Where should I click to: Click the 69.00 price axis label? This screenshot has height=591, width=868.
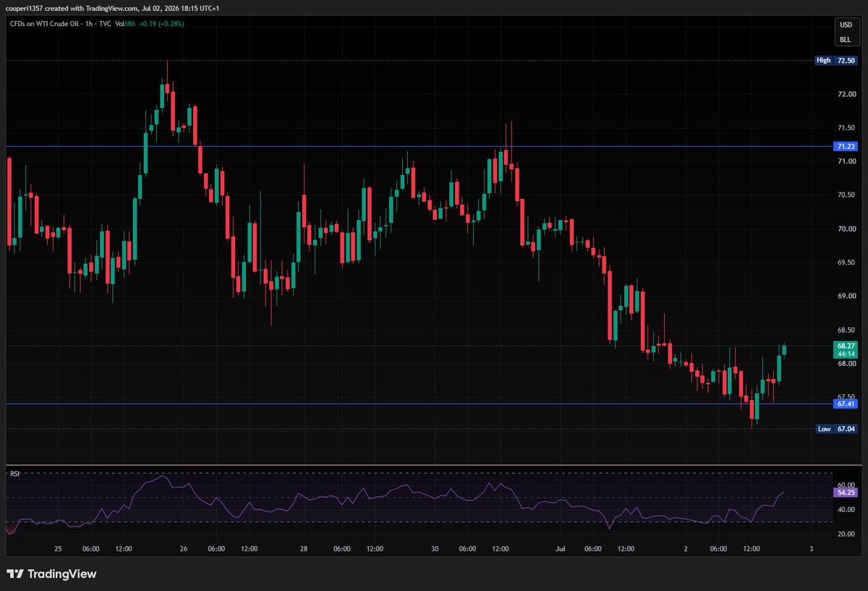(846, 297)
